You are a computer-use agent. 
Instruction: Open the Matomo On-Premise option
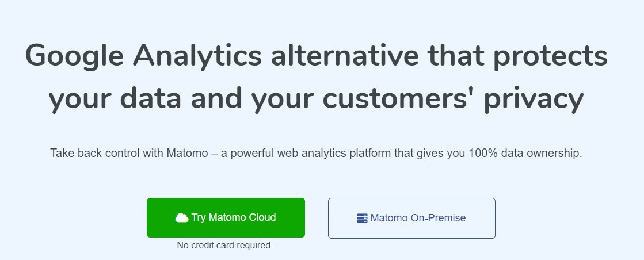pos(411,218)
